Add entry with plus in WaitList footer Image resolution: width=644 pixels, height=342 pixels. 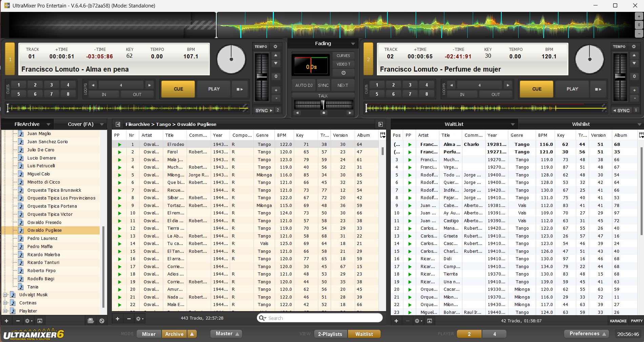point(396,321)
